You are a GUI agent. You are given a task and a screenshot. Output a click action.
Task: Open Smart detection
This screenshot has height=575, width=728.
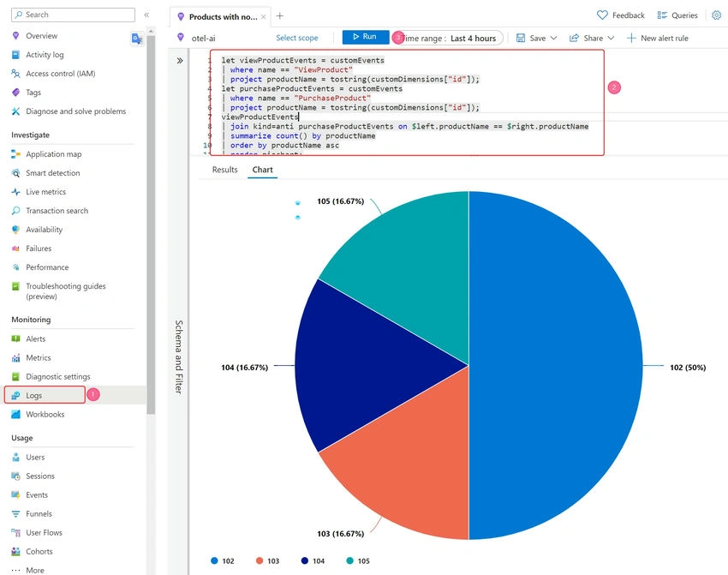[52, 173]
